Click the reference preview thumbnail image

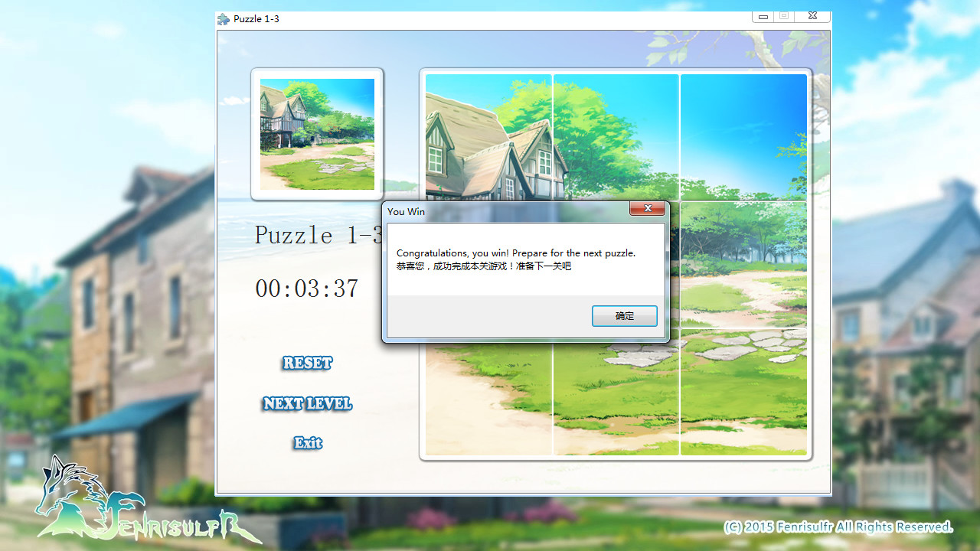tap(317, 134)
